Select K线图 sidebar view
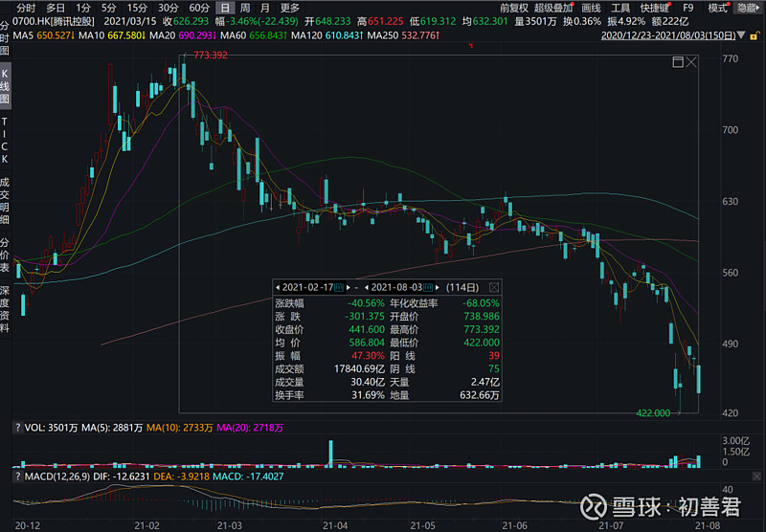 tap(5, 86)
